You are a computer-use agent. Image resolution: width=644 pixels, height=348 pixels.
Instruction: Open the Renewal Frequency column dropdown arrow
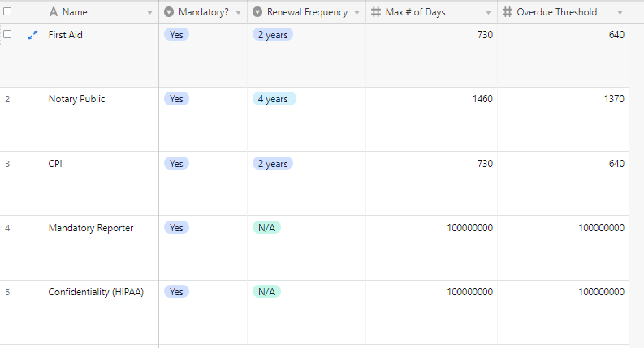357,13
